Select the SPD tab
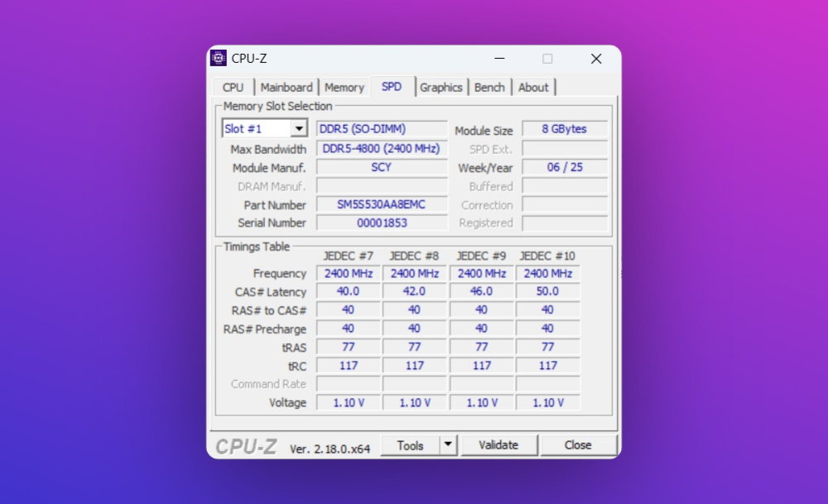828x504 pixels. (x=392, y=87)
